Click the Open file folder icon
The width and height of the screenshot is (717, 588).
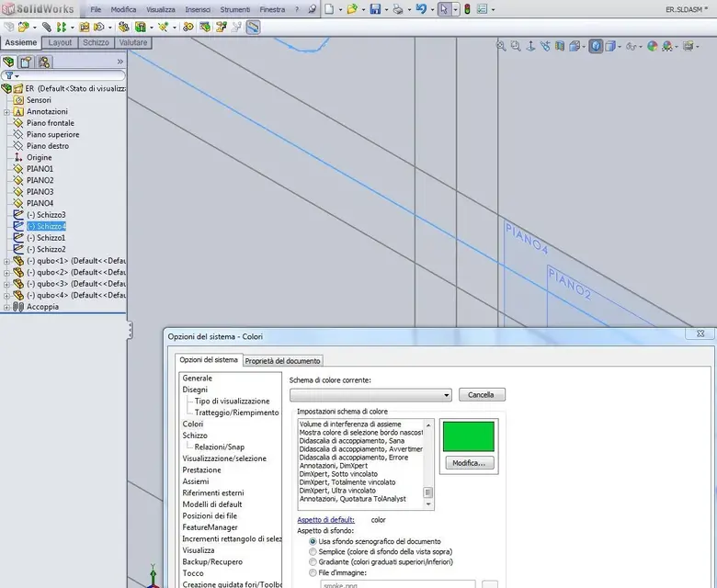tap(352, 9)
